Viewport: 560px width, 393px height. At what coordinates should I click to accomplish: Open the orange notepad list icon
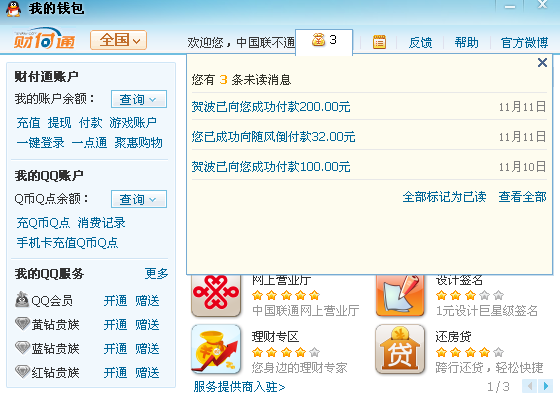pos(379,42)
